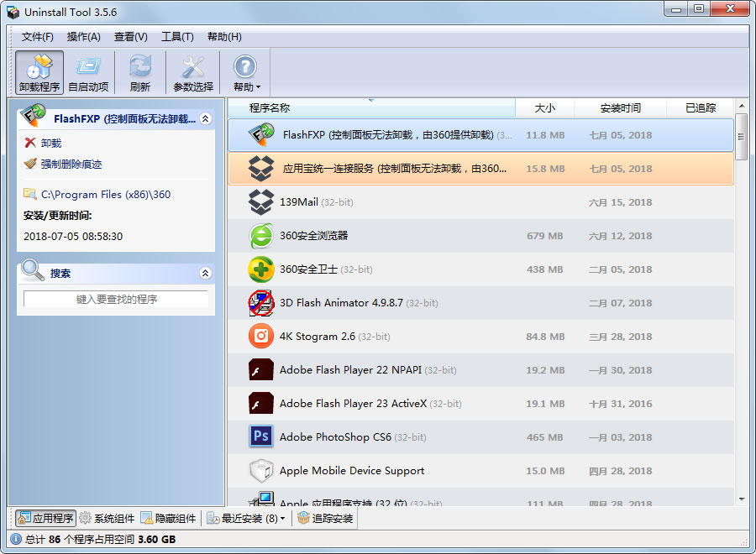Image resolution: width=756 pixels, height=554 pixels.
Task: Click the list scrollbar down arrow
Action: click(742, 499)
